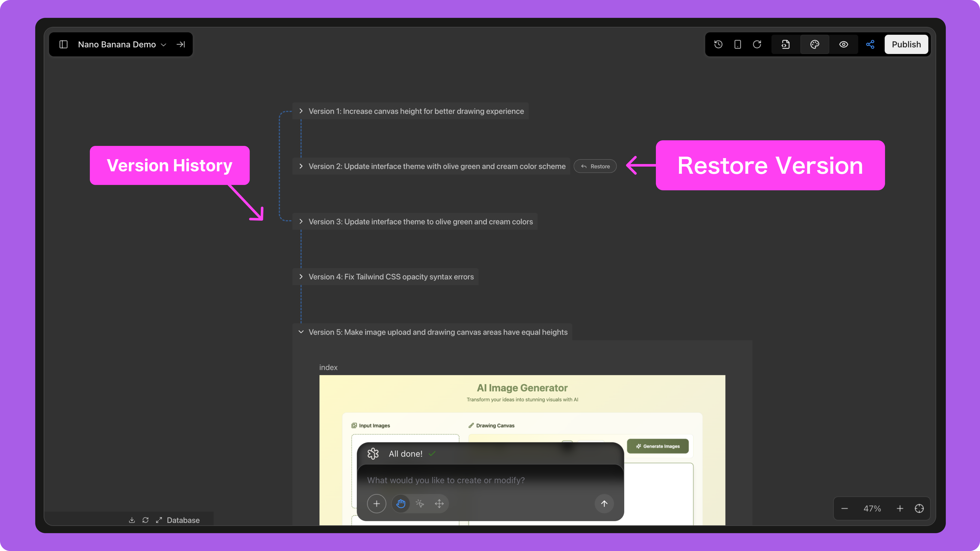Restore Version 2 with Restore button
980x551 pixels.
pos(595,166)
